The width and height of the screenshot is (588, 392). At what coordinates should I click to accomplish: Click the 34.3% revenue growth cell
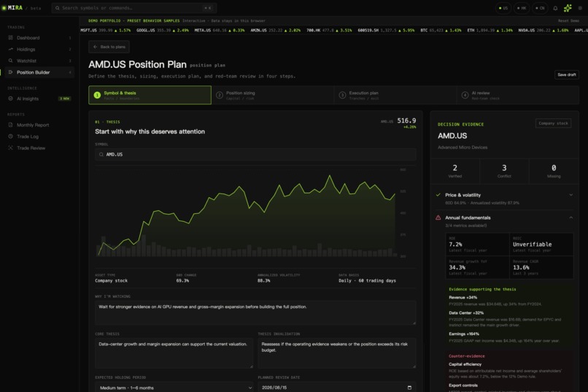point(477,267)
